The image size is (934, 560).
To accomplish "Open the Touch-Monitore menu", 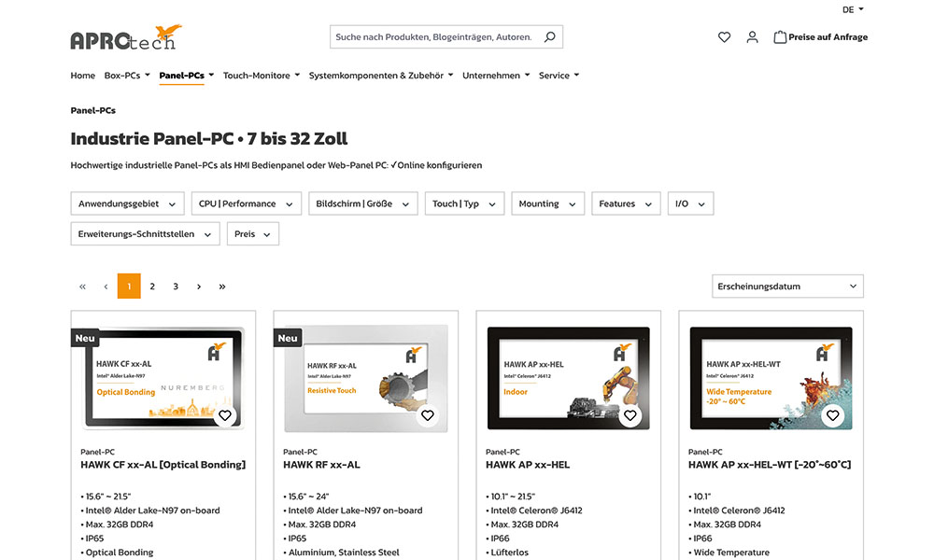I will [x=261, y=75].
